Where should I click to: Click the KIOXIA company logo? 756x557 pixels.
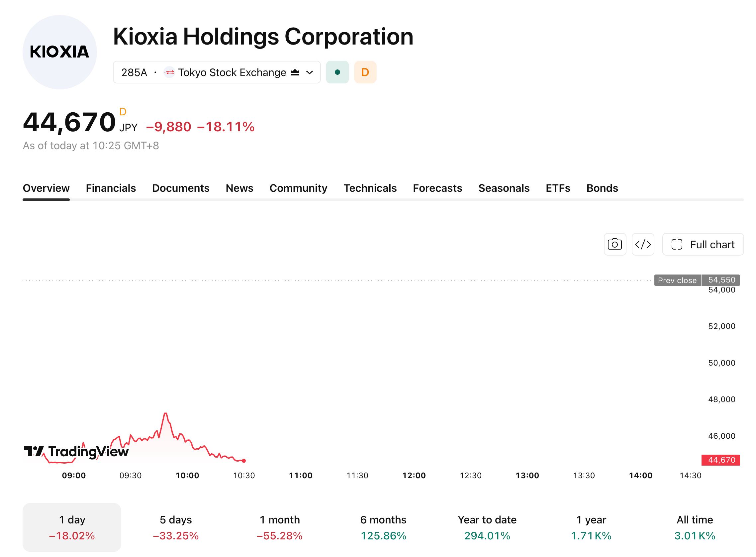coord(60,52)
